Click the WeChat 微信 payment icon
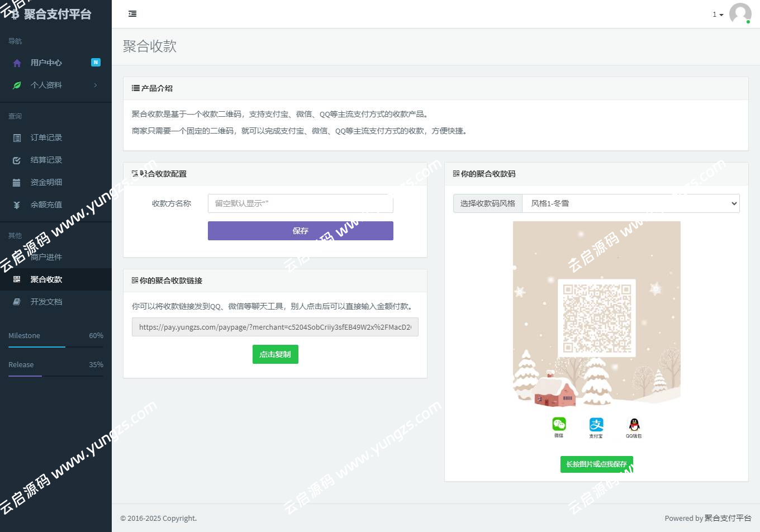The height and width of the screenshot is (532, 760). point(559,425)
